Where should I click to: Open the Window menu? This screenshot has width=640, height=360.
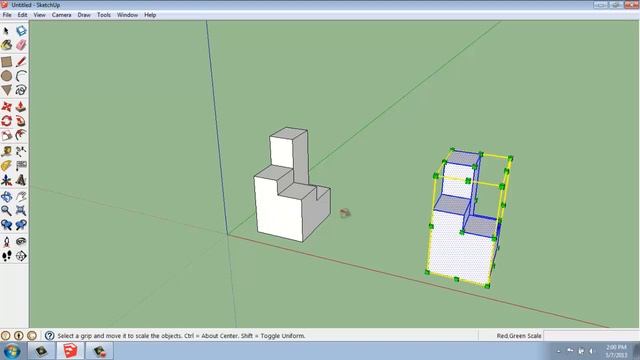point(127,15)
